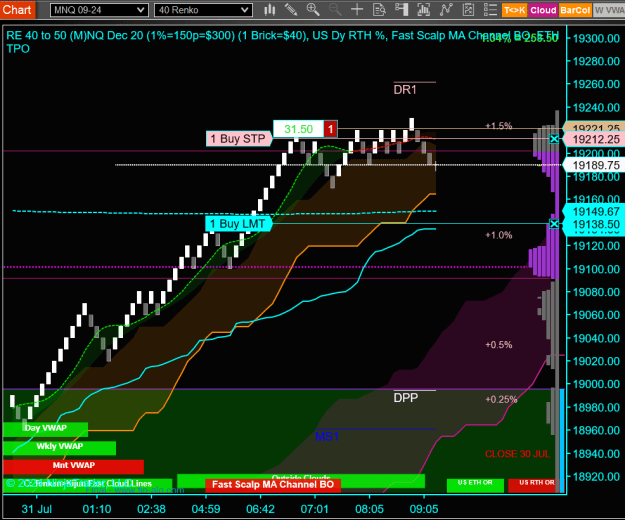Open the MNQ 09-24 instrument dropdown
The width and height of the screenshot is (625, 520).
click(x=99, y=10)
